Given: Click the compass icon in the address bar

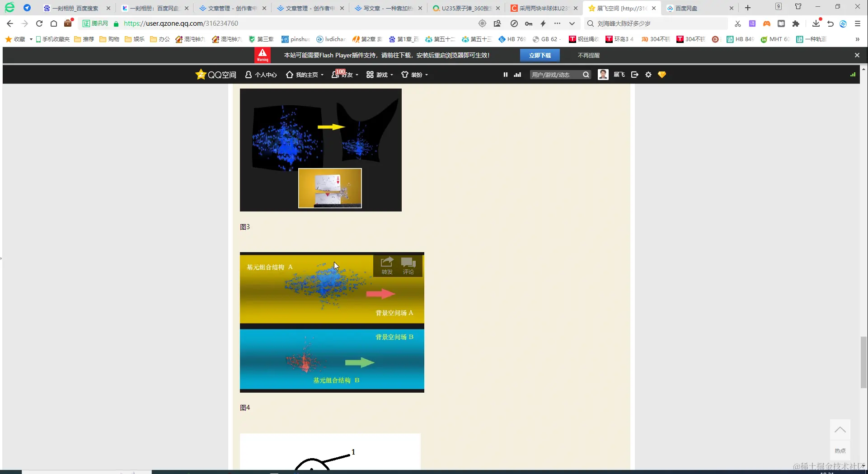Looking at the screenshot, I should coord(514,23).
